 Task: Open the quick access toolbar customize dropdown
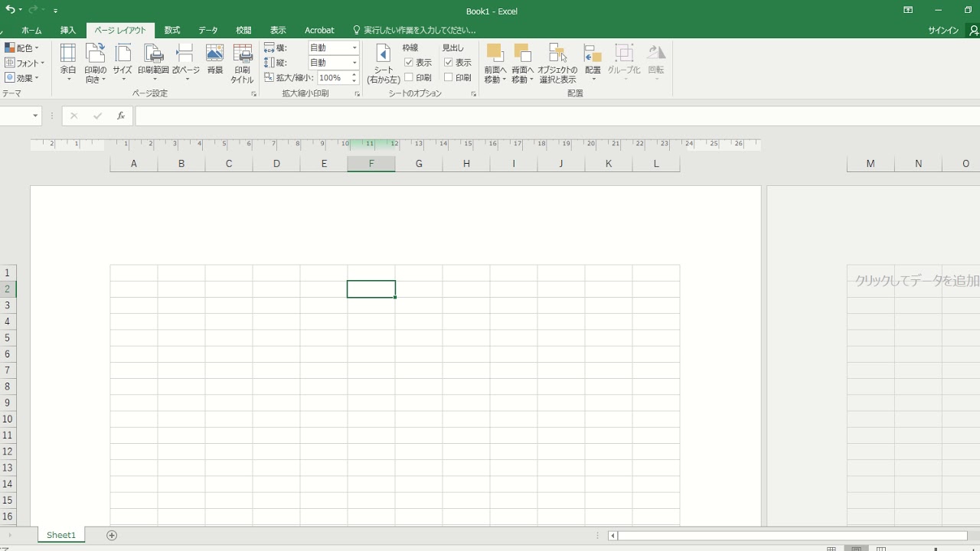[56, 11]
